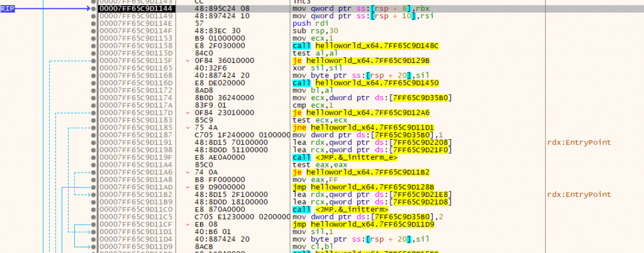Click opcode bytes '0F84 23010000'
The height and width of the screenshot is (253, 644).
[x=225, y=113]
